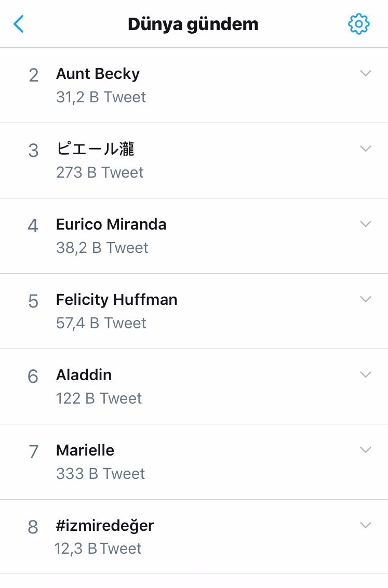View tweets about Aladdin
388x588 pixels.
[x=84, y=375]
